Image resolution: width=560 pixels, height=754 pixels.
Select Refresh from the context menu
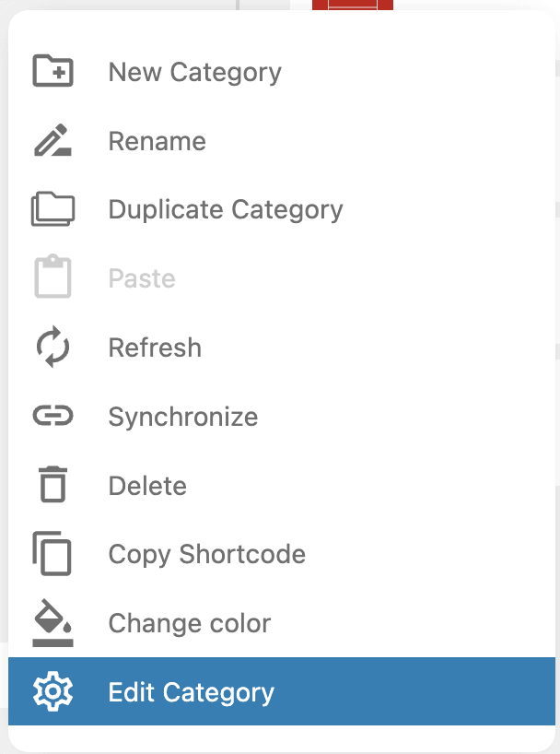tap(155, 348)
